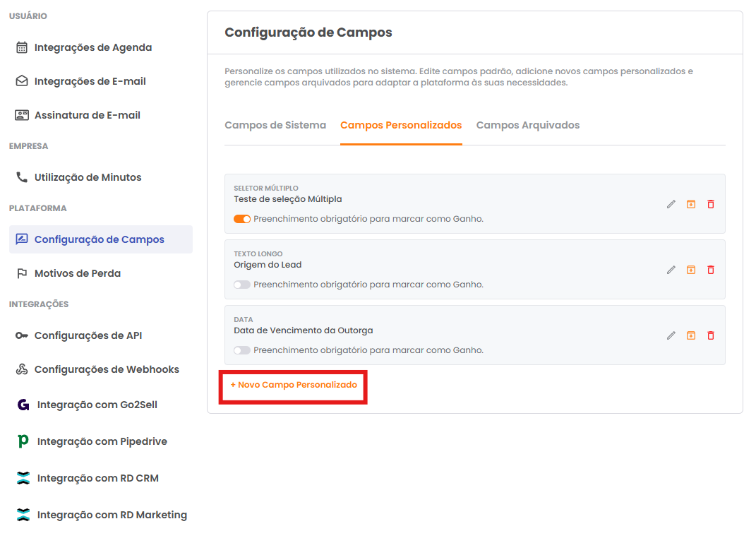Open Integrações de Agenda in sidebar
Image resolution: width=756 pixels, height=543 pixels.
pos(92,47)
